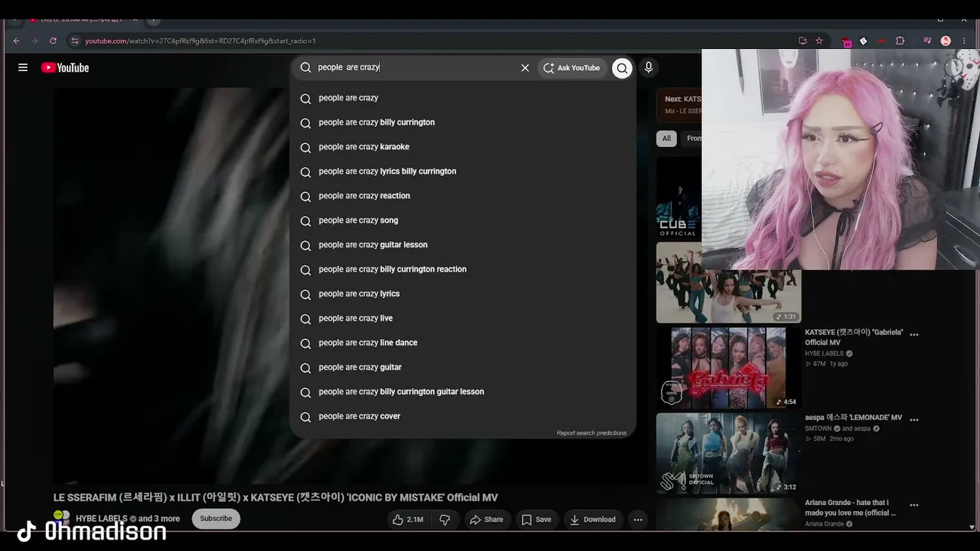Clear the search text with the X
This screenshot has height=551, width=980.
click(x=525, y=67)
